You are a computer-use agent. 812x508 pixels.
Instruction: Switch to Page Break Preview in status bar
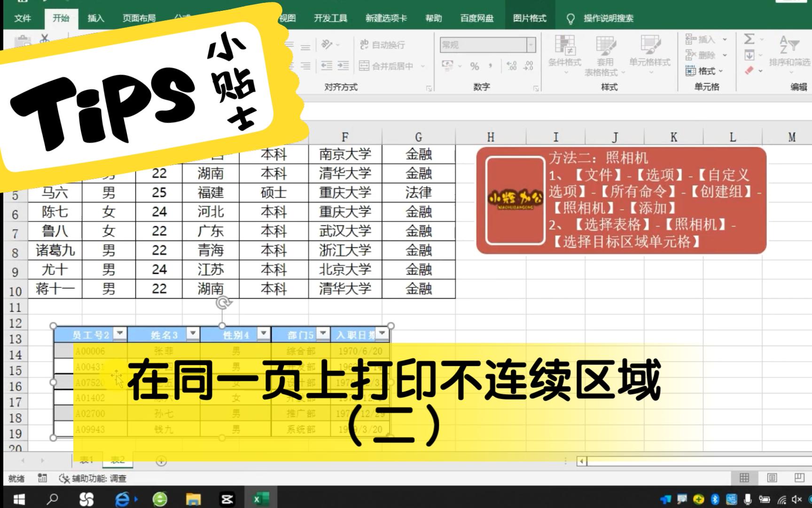(799, 478)
